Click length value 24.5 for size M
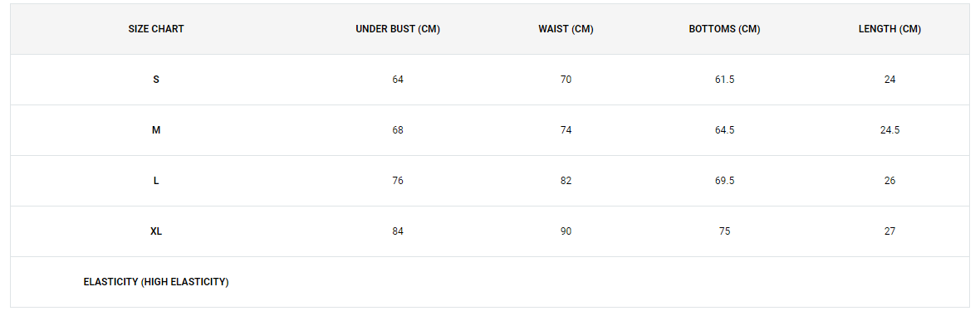The image size is (980, 311). (890, 130)
